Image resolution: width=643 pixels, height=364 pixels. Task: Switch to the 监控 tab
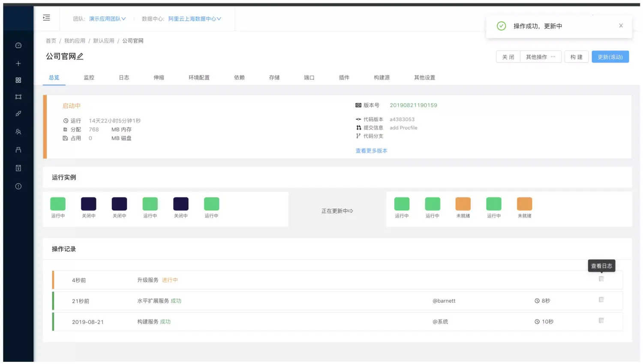tap(89, 78)
